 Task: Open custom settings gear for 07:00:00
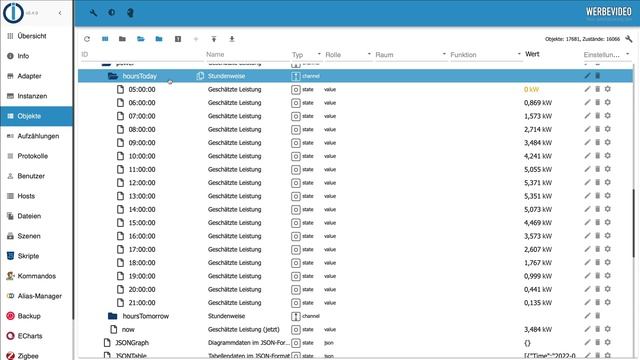[x=608, y=116]
